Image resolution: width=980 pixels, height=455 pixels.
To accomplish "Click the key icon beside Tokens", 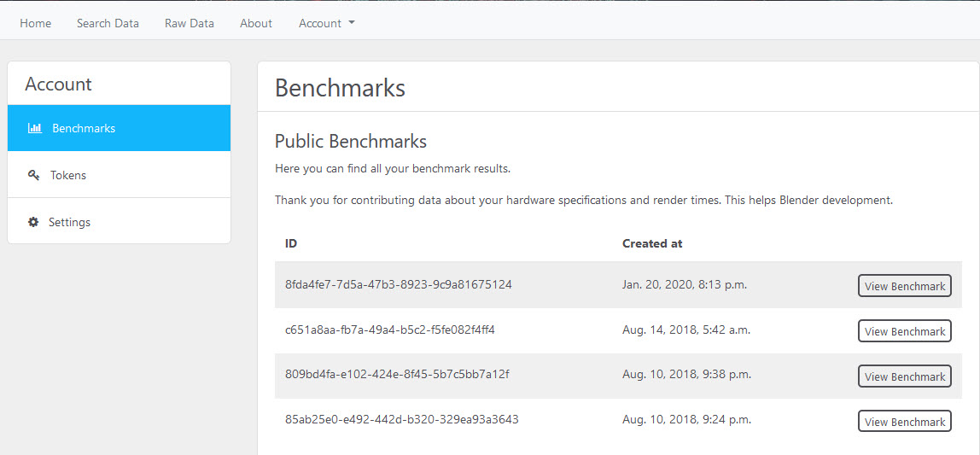I will click(34, 175).
